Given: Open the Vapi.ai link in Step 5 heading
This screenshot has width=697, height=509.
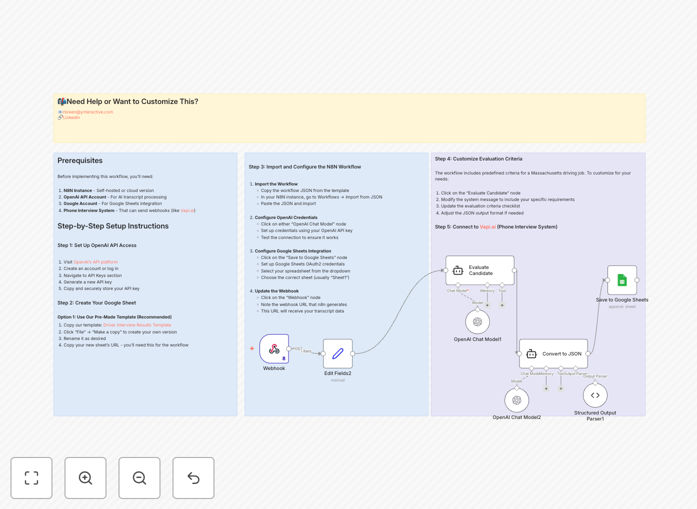Looking at the screenshot, I should (x=488, y=227).
